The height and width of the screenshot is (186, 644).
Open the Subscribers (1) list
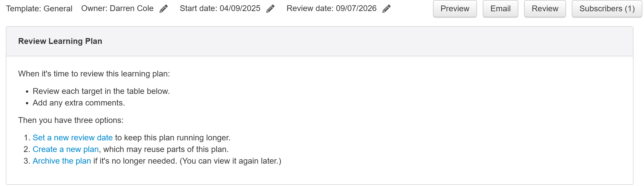coord(607,9)
